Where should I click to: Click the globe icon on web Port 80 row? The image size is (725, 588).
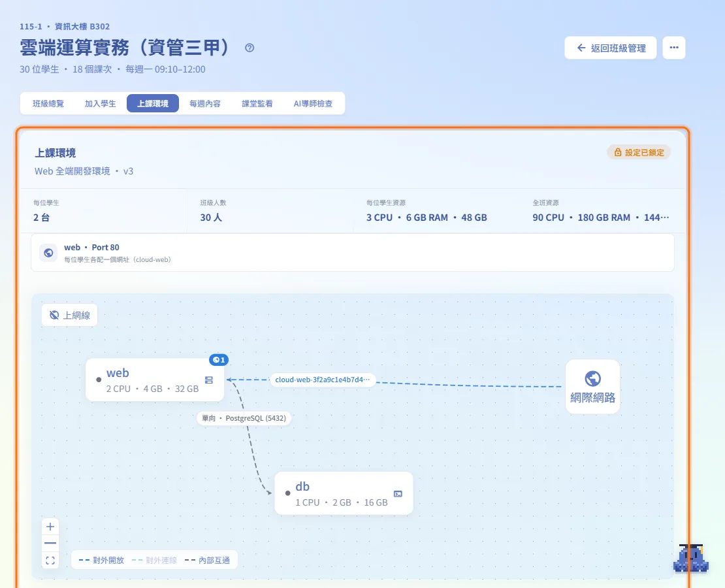48,253
